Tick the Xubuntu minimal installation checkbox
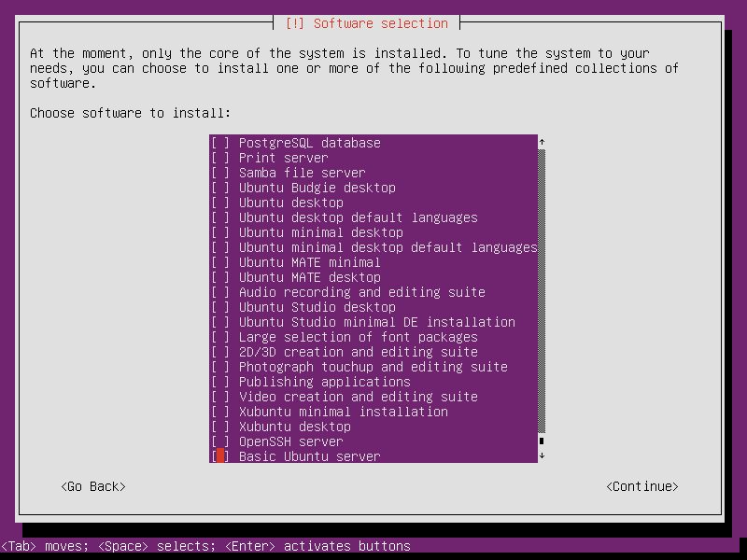Viewport: 747px width, 560px height. pyautogui.click(x=220, y=412)
